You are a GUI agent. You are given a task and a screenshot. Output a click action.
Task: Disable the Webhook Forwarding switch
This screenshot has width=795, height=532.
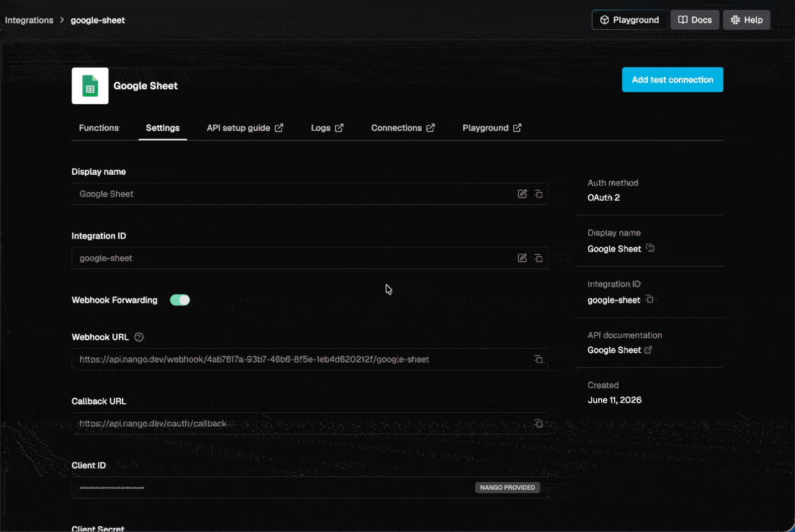coord(180,300)
